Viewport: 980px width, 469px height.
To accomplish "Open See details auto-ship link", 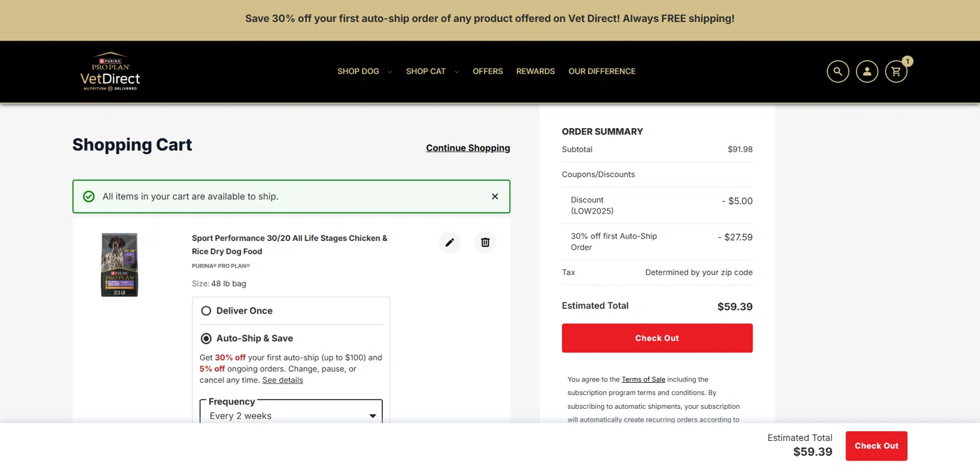I will (x=282, y=380).
